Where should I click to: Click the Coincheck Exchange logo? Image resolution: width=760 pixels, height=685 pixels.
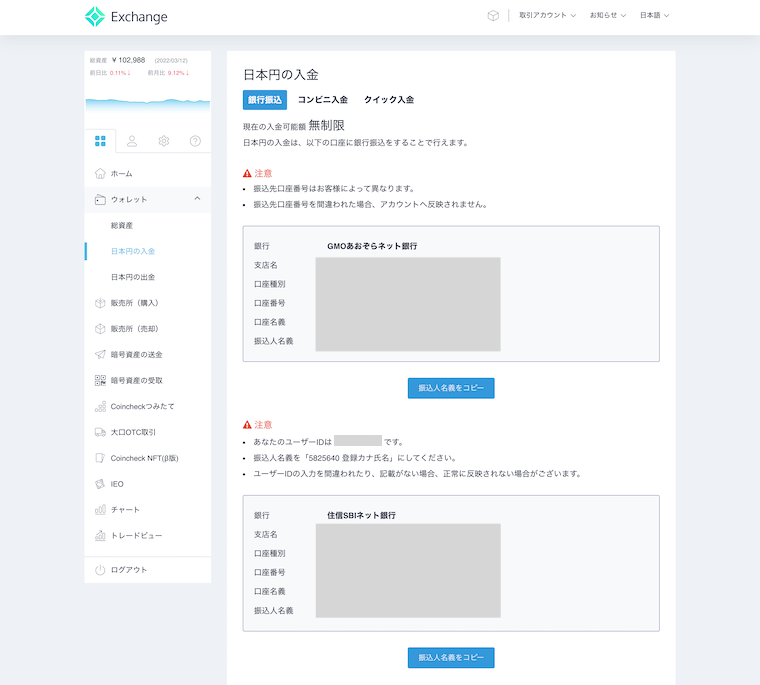tap(126, 16)
